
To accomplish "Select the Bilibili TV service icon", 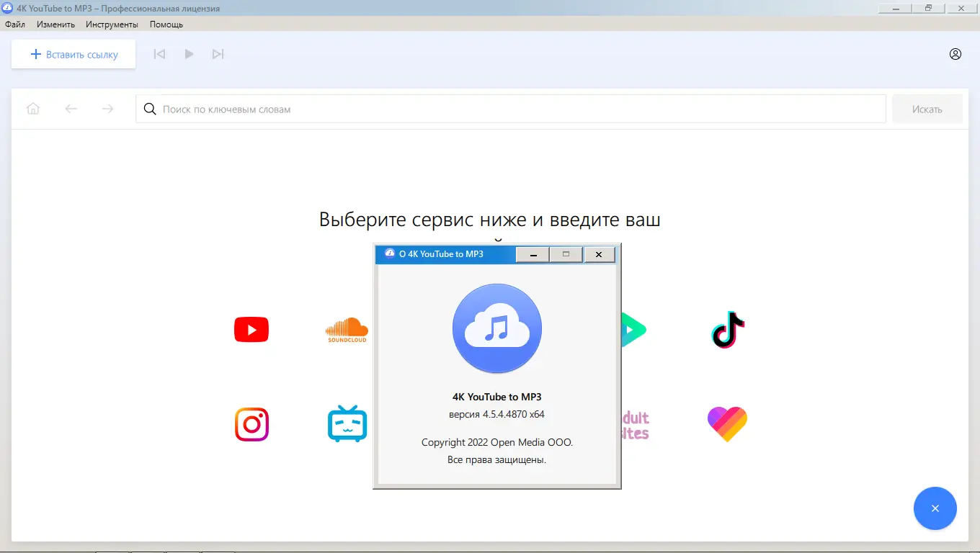I will click(x=347, y=424).
